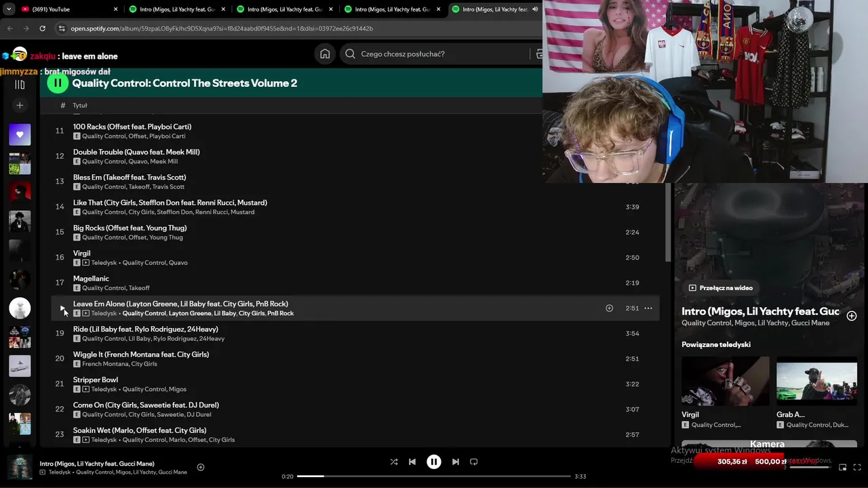Skip to next track

[456, 462]
